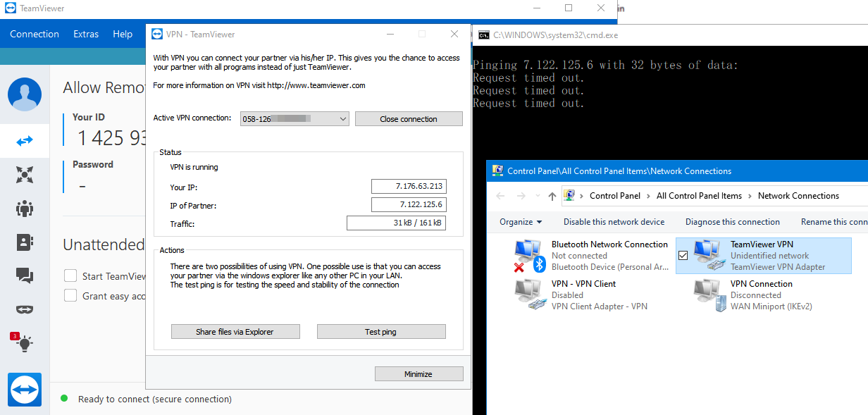Click Share files via Explorer button
The image size is (868, 415).
[235, 332]
